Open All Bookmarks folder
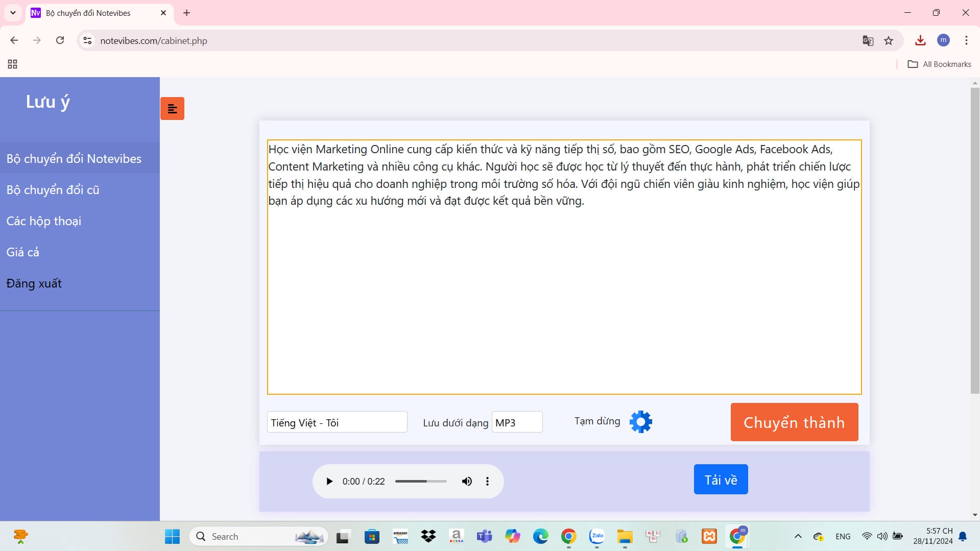The width and height of the screenshot is (980, 551). [940, 64]
